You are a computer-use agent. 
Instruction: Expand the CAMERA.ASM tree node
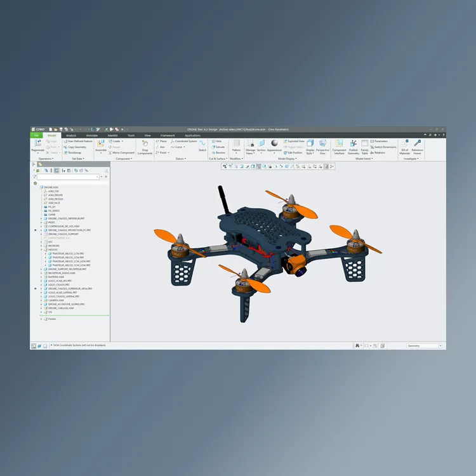(x=42, y=300)
